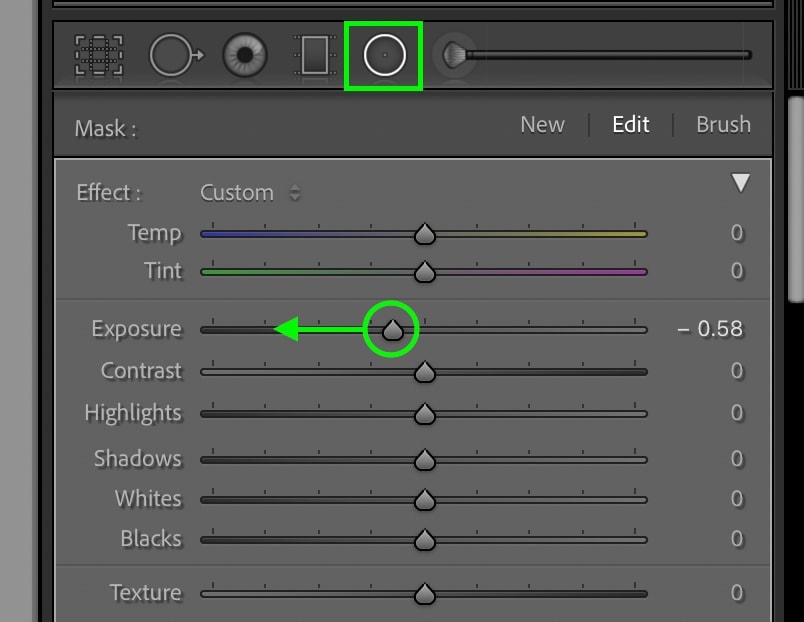
Task: Select the Spot Removal tool
Action: point(176,55)
